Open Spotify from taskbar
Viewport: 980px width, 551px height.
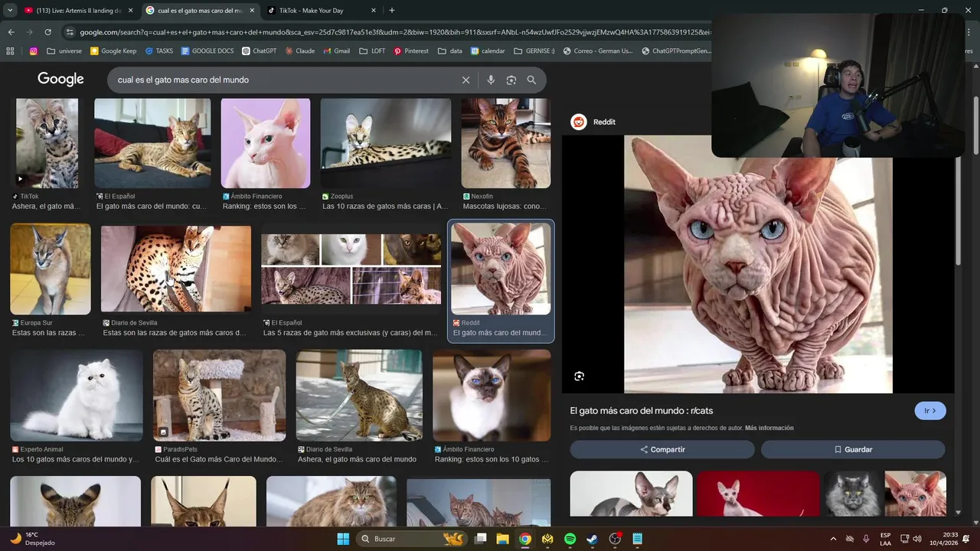click(x=570, y=539)
